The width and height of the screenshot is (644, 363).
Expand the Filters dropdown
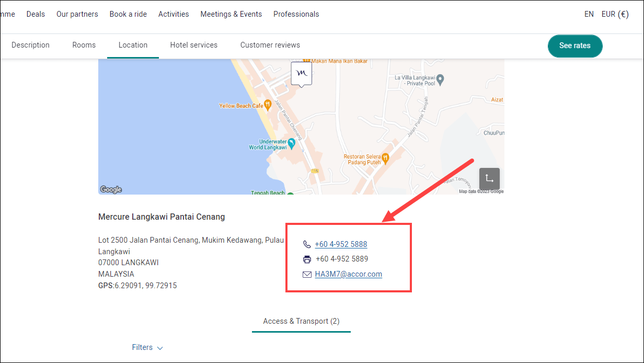coord(147,347)
